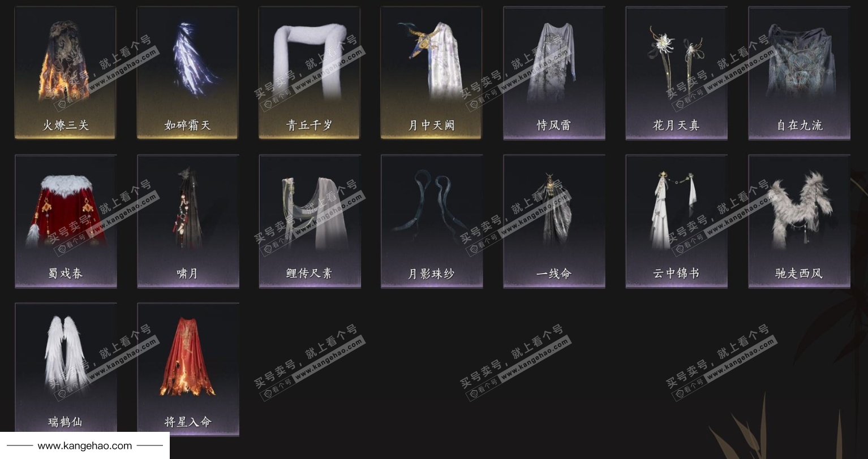This screenshot has height=459, width=868.
Task: Select the 月中天阙 cape card
Action: point(431,72)
